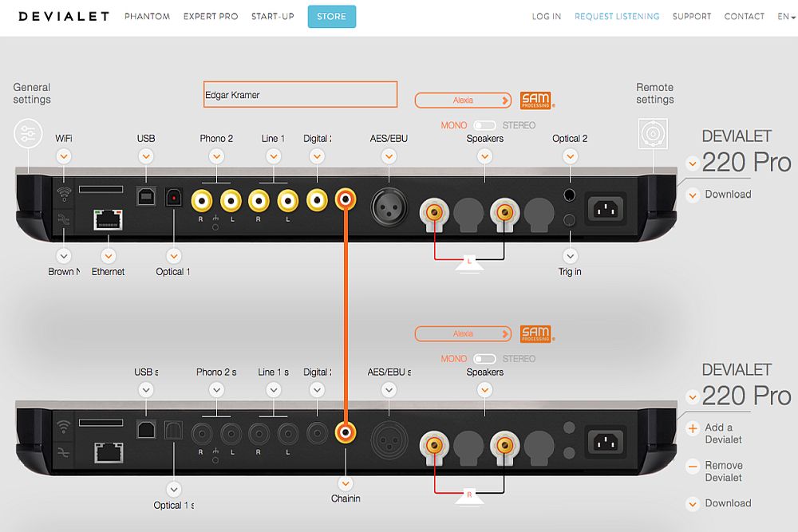The image size is (798, 532).
Task: Click the L speaker symbol under upper amplifier
Action: click(469, 265)
